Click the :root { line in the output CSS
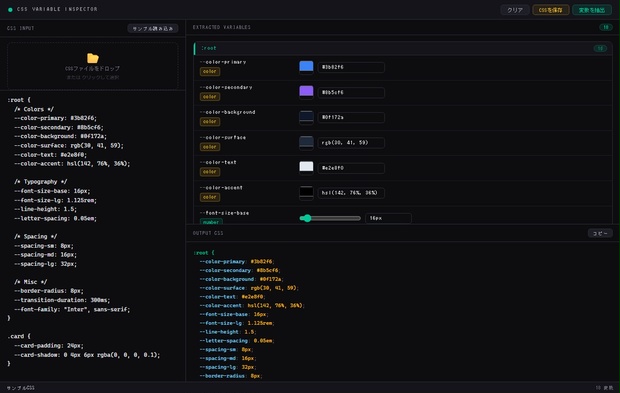 coord(204,253)
